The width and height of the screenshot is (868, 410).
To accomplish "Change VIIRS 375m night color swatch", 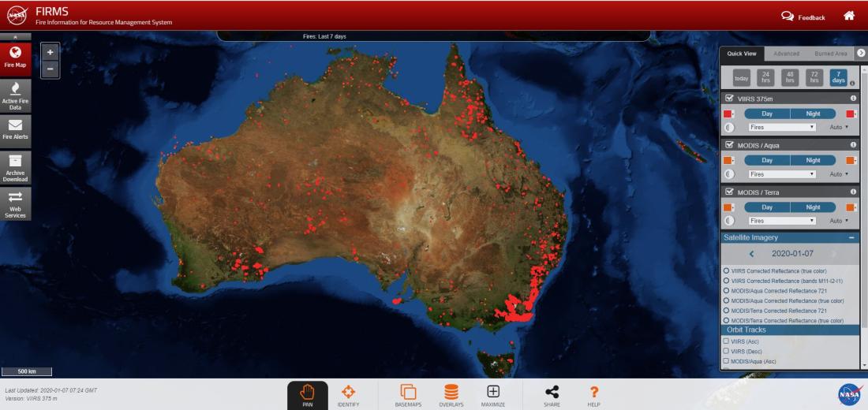I will pyautogui.click(x=851, y=114).
